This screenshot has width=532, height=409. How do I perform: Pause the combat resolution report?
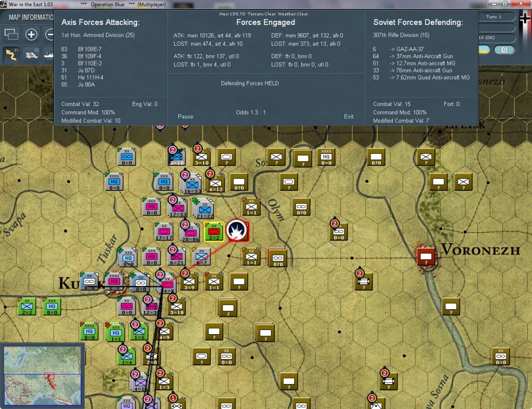(x=185, y=116)
